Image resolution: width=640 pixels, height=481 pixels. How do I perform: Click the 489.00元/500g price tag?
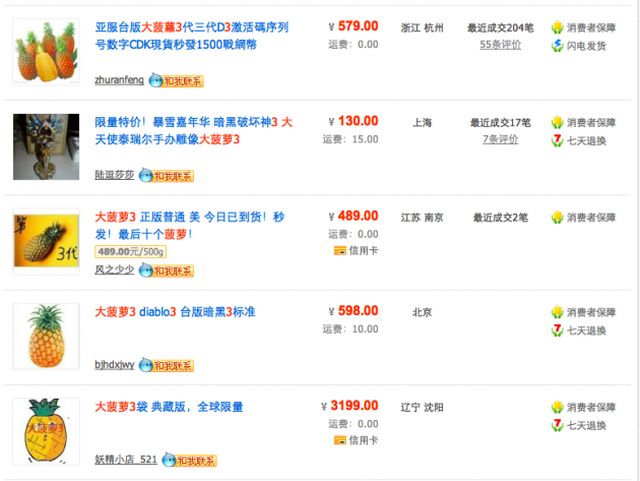coord(130,251)
